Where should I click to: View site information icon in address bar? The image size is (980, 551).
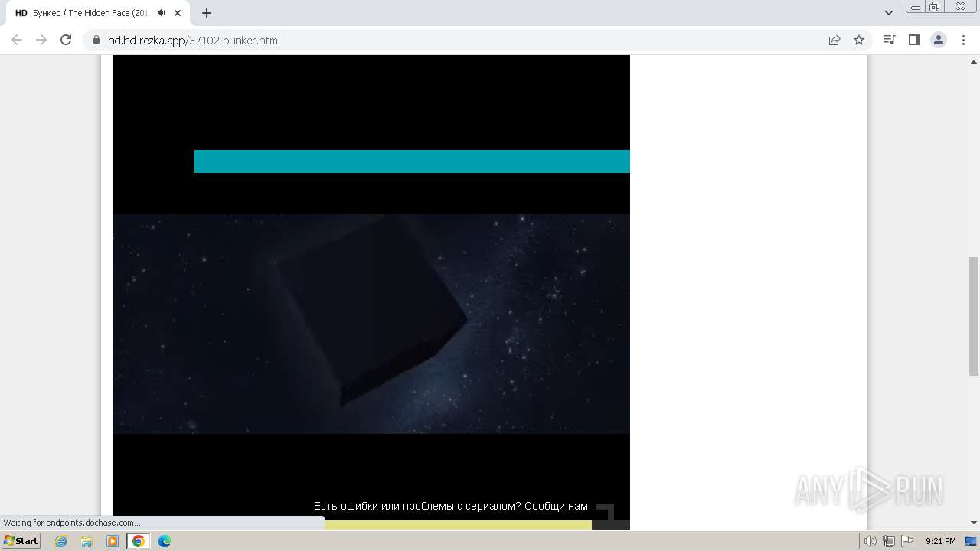tap(96, 40)
